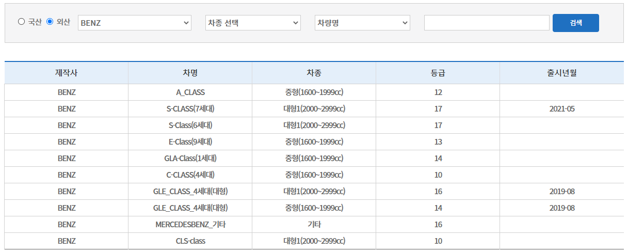The height and width of the screenshot is (251, 644).
Task: Select the MERCEDESBENZ_기타 car name cell
Action: (x=190, y=225)
